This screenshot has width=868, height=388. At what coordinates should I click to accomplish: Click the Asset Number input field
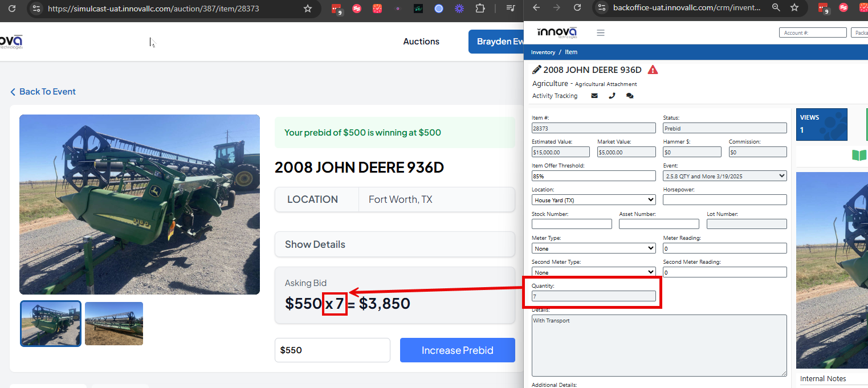click(x=659, y=224)
